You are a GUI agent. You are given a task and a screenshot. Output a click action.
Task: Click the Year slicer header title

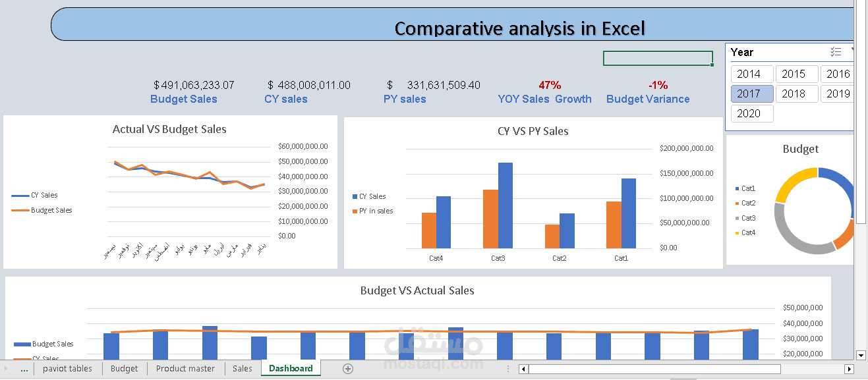[742, 53]
